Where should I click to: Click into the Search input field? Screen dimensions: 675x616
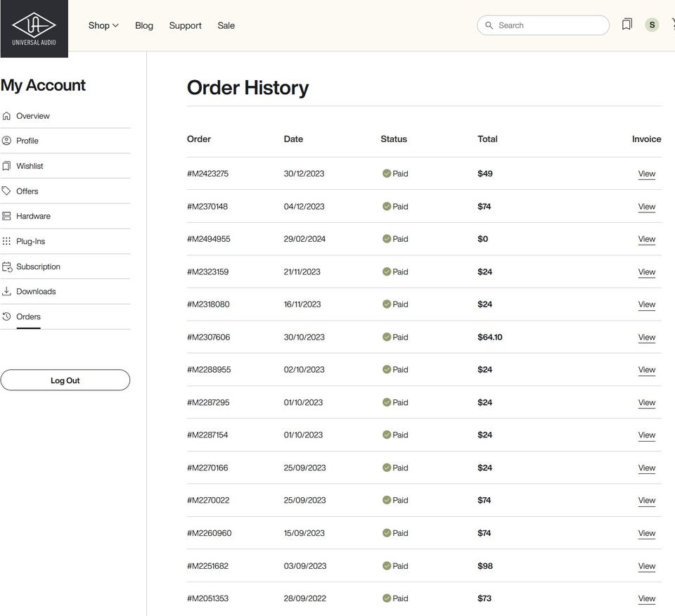(550, 25)
